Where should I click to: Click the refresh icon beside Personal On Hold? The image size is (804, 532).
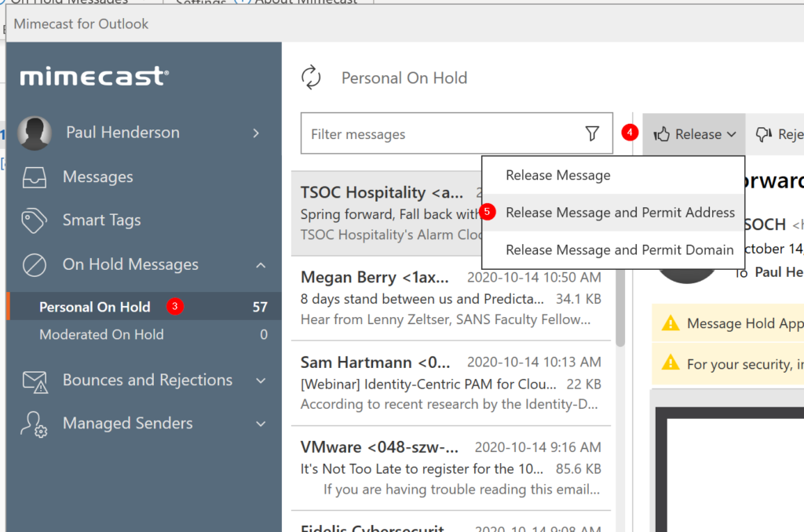coord(311,78)
